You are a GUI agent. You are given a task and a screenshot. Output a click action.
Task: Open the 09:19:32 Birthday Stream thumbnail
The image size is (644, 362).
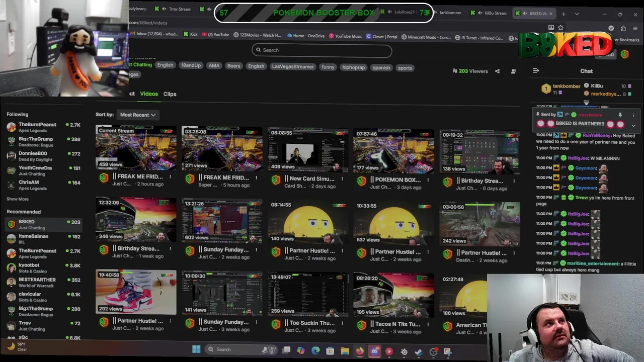point(479,152)
